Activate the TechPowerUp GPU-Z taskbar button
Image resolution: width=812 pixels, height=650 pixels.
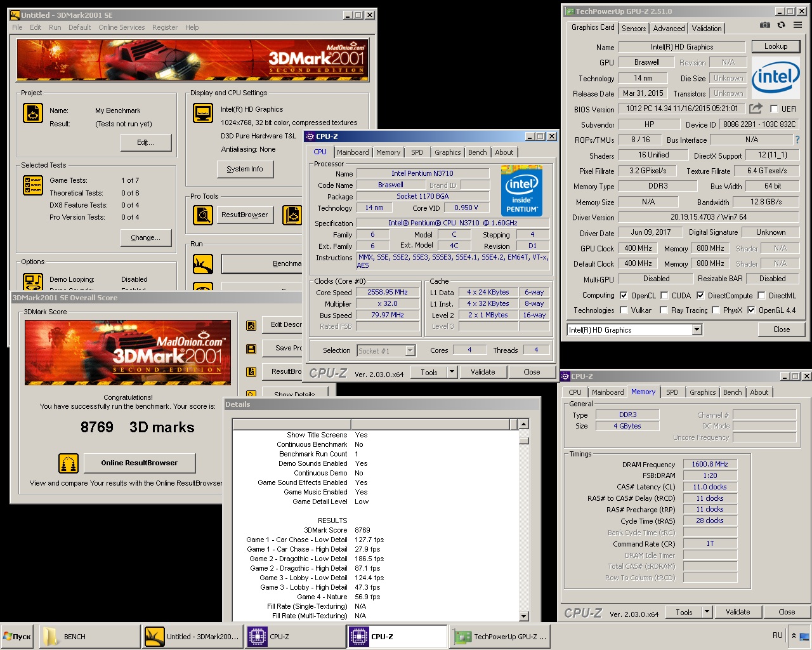click(x=500, y=637)
